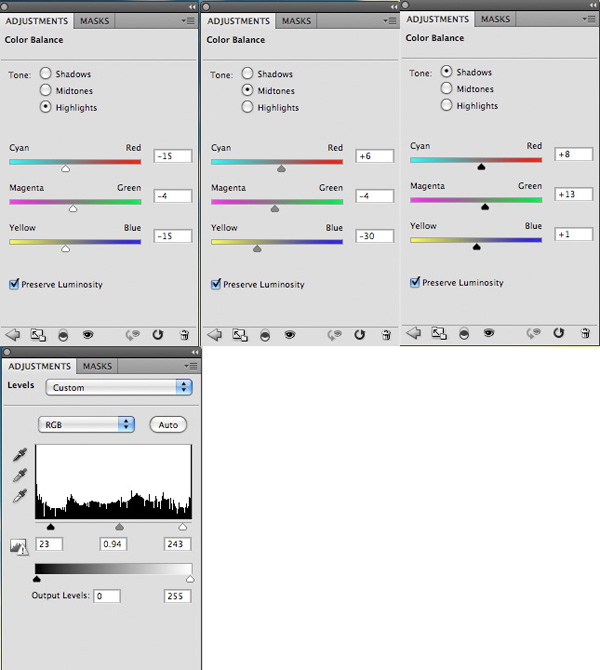Toggle layer visibility eye in Midtones-selected panel
The height and width of the screenshot is (670, 600).
(289, 335)
